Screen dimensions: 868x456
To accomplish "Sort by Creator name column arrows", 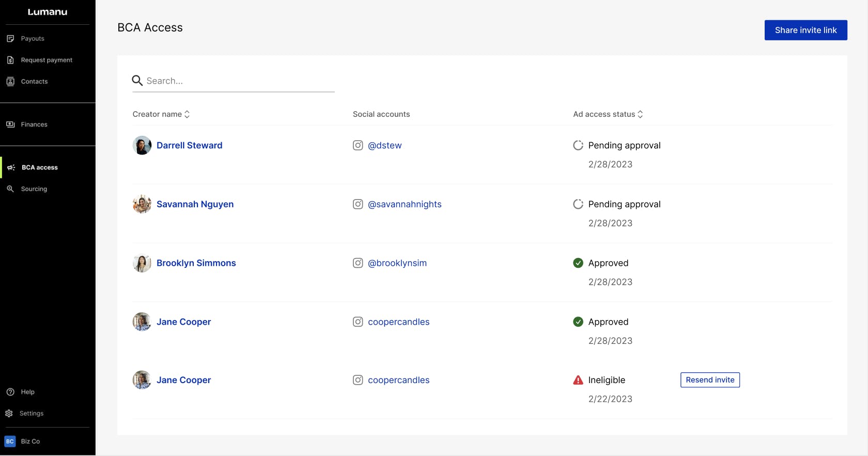I will 187,114.
